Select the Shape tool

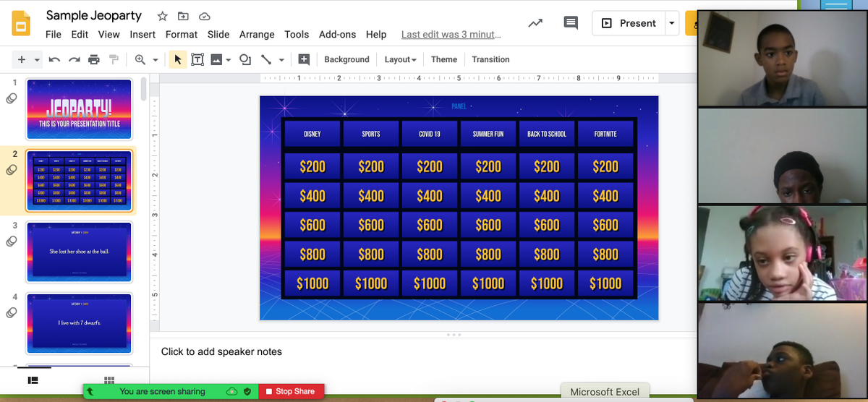(x=246, y=59)
